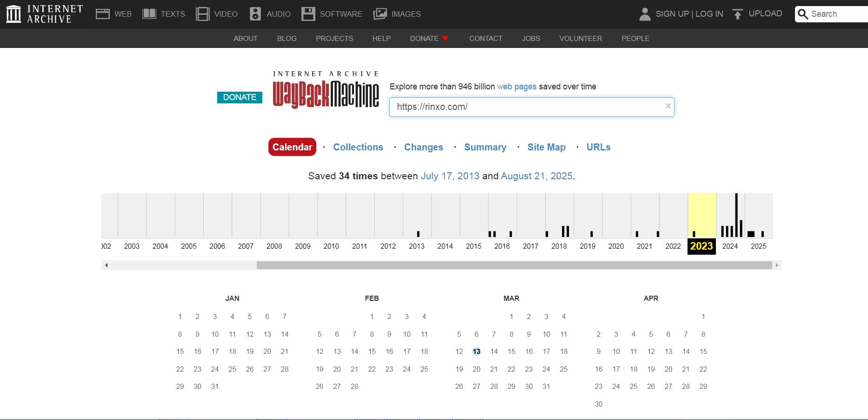Image resolution: width=868 pixels, height=420 pixels.
Task: Click January 31 in the calendar
Action: click(215, 386)
